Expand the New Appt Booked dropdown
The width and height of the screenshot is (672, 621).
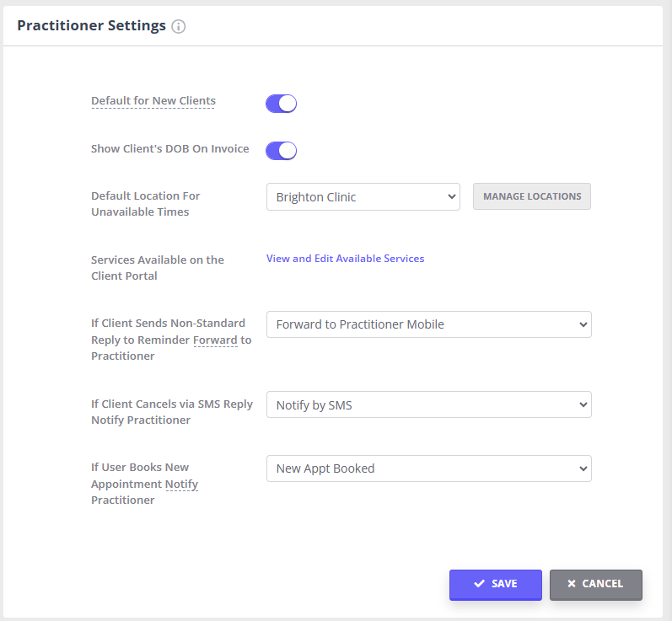pyautogui.click(x=428, y=468)
